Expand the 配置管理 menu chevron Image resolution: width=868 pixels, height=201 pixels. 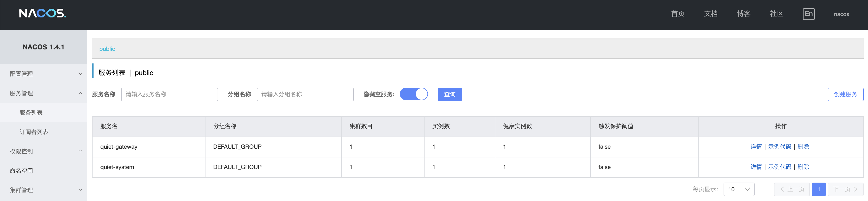(x=80, y=74)
